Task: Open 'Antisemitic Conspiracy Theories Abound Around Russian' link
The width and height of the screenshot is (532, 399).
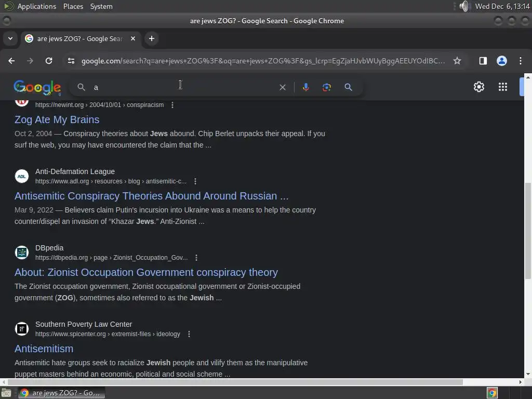Action: 151,196
